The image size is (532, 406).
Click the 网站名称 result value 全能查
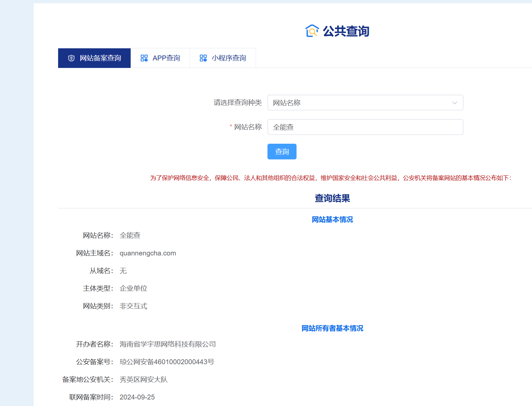[130, 235]
